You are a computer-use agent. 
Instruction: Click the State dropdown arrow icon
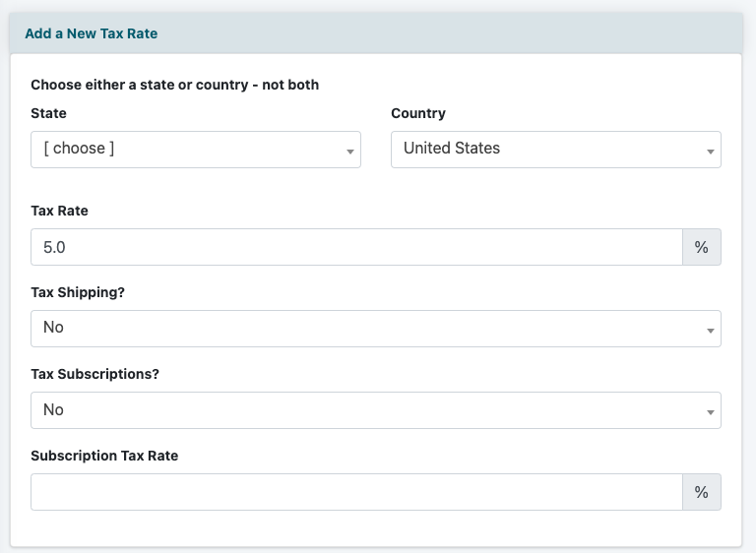[349, 152]
